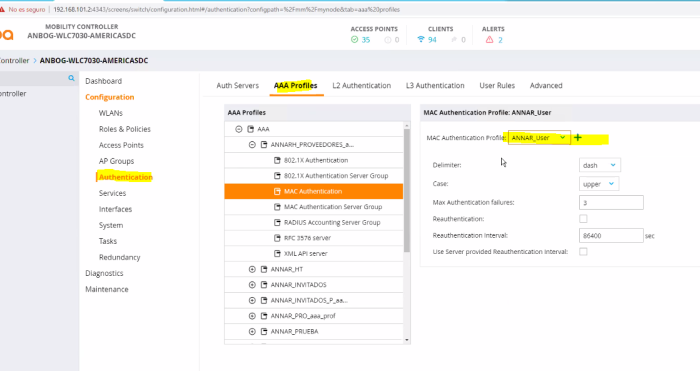
Task: Click the access points count 35
Action: (366, 40)
